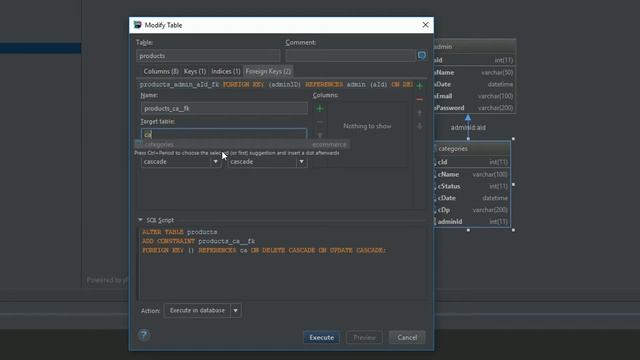
Task: Close the Modify Table dialog
Action: [x=425, y=25]
